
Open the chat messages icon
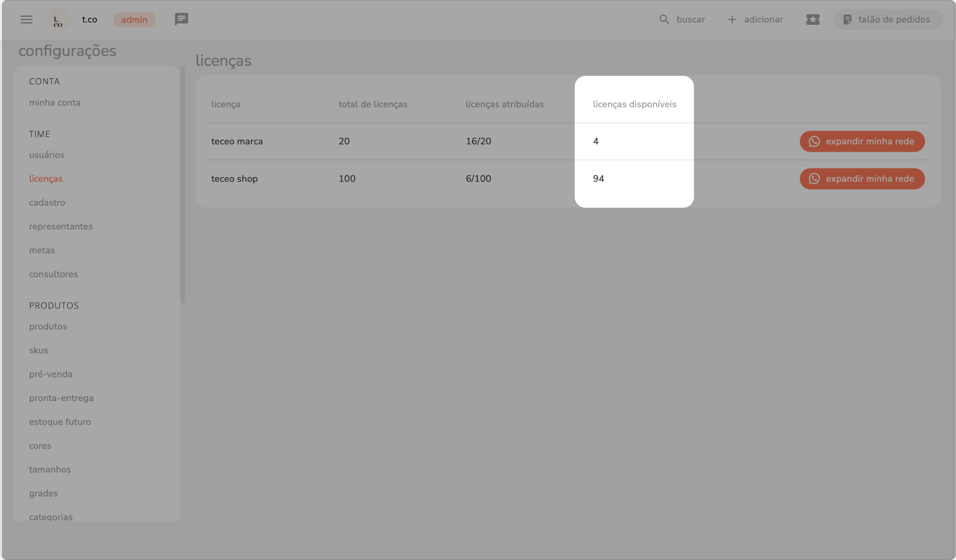click(181, 19)
